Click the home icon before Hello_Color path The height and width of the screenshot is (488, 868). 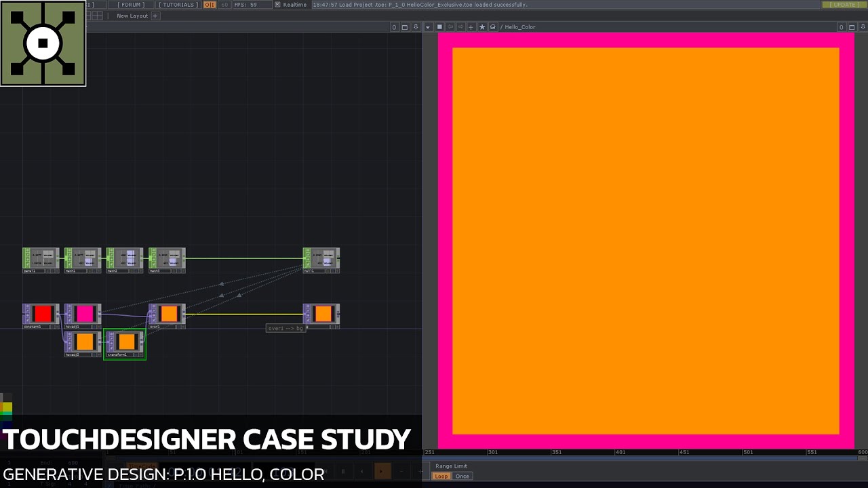493,27
